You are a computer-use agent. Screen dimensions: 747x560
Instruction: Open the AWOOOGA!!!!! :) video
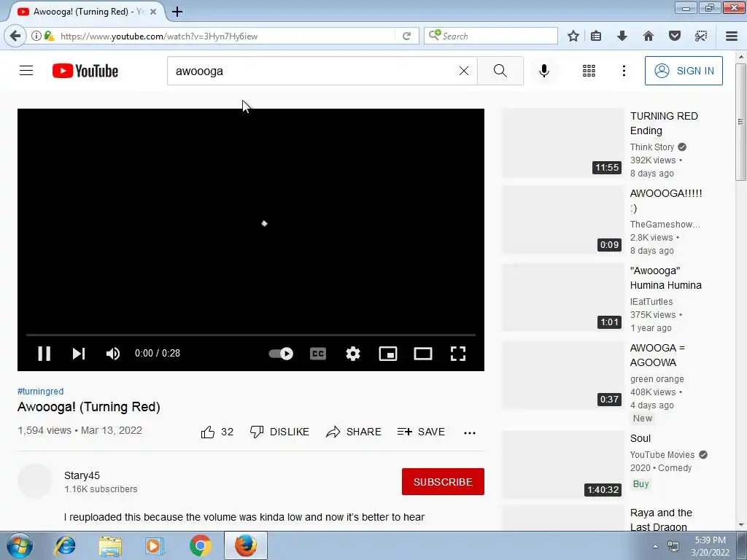(666, 201)
